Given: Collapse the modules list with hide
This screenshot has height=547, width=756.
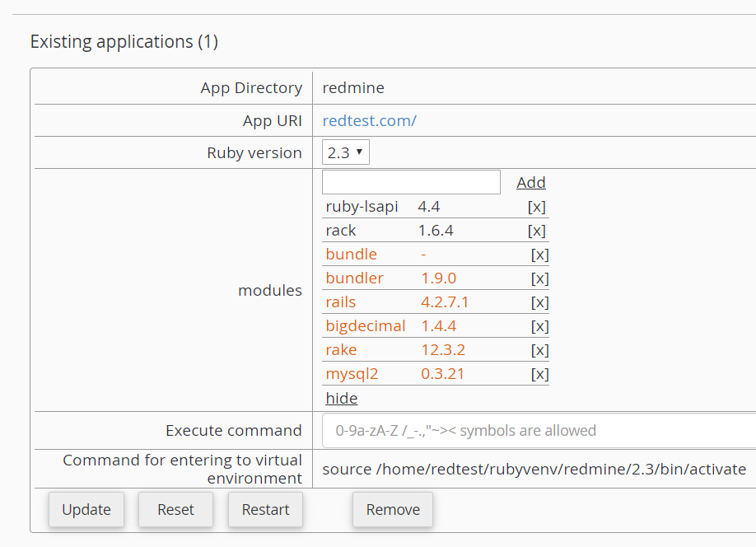Looking at the screenshot, I should [341, 399].
